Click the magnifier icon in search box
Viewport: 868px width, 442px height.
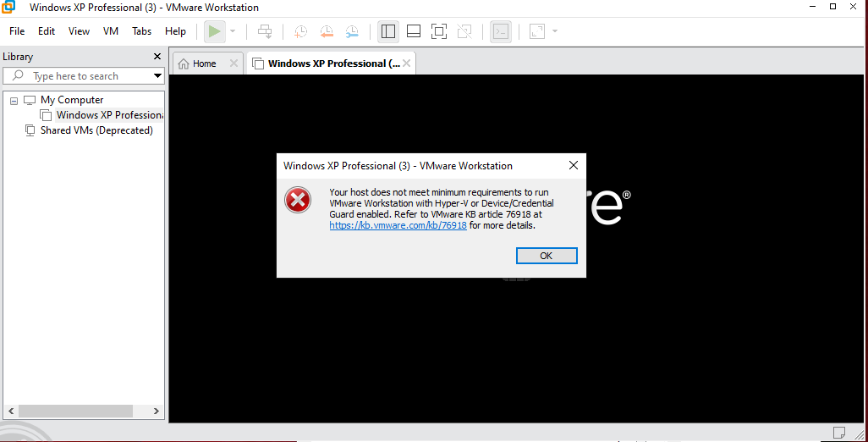coord(18,75)
